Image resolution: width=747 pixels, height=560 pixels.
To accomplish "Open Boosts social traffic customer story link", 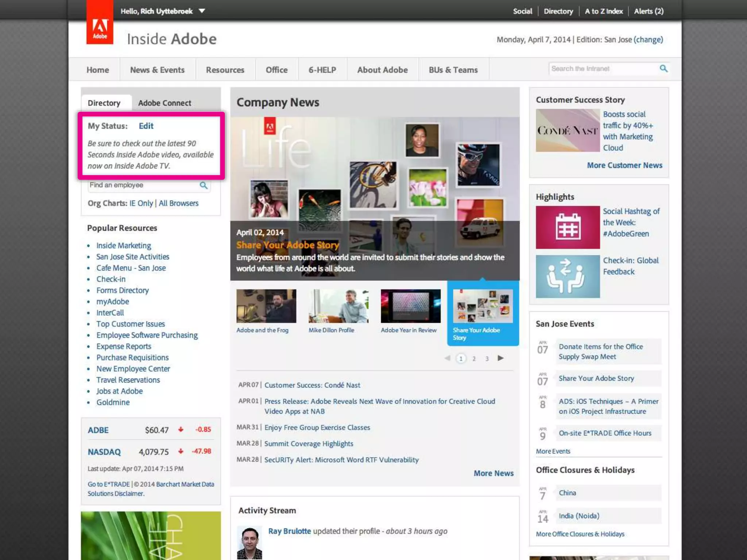I will (628, 131).
